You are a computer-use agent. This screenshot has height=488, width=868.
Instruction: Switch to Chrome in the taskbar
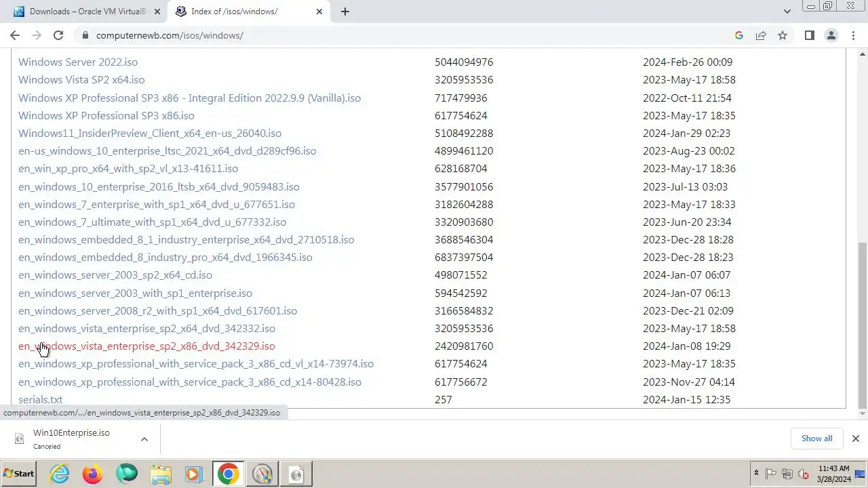pos(228,474)
